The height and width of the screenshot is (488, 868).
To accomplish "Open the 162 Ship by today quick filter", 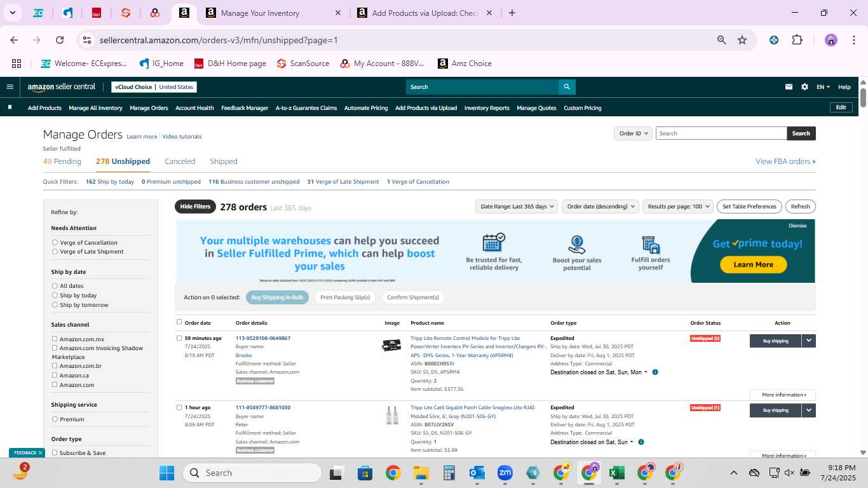I will pos(110,182).
